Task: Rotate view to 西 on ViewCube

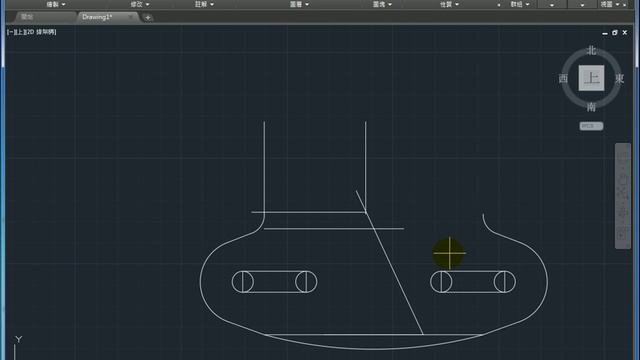Action: pos(563,78)
